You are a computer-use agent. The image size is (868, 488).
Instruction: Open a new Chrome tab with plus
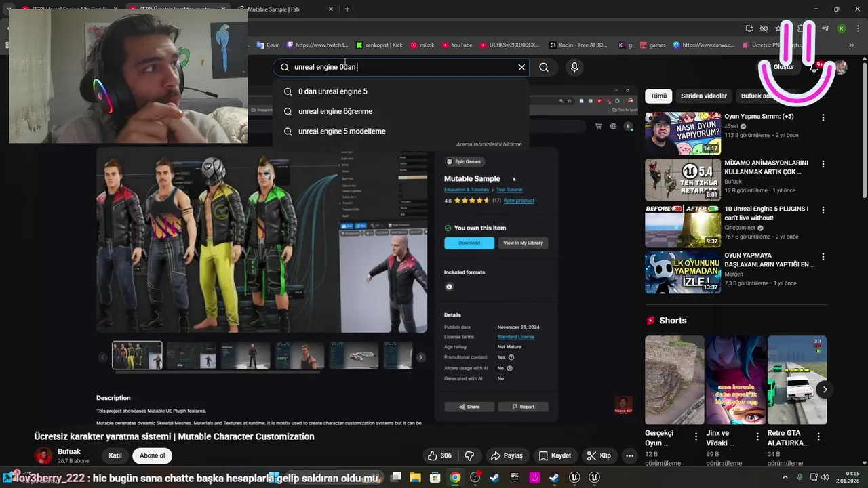pos(347,9)
